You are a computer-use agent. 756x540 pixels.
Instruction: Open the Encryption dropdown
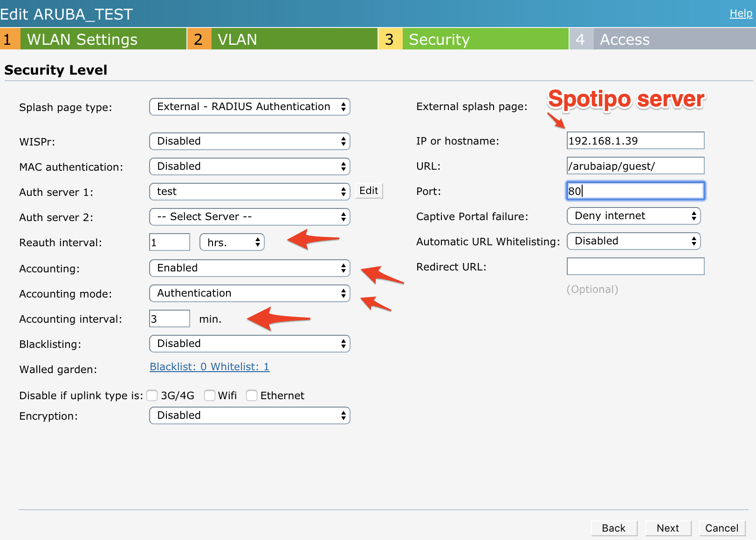pyautogui.click(x=249, y=415)
